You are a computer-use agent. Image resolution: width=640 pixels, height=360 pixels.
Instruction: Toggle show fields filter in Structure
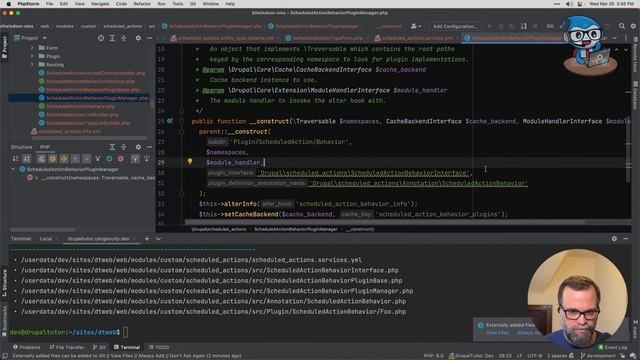(x=75, y=158)
